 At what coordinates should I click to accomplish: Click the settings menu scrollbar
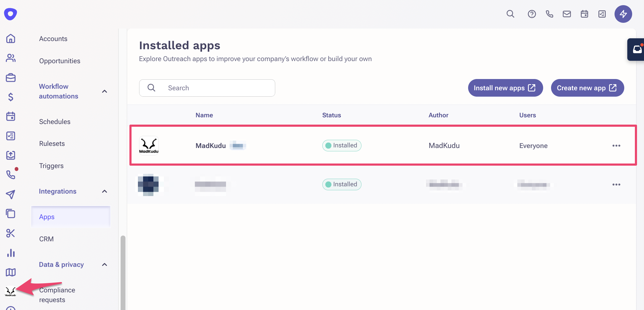pos(123,272)
